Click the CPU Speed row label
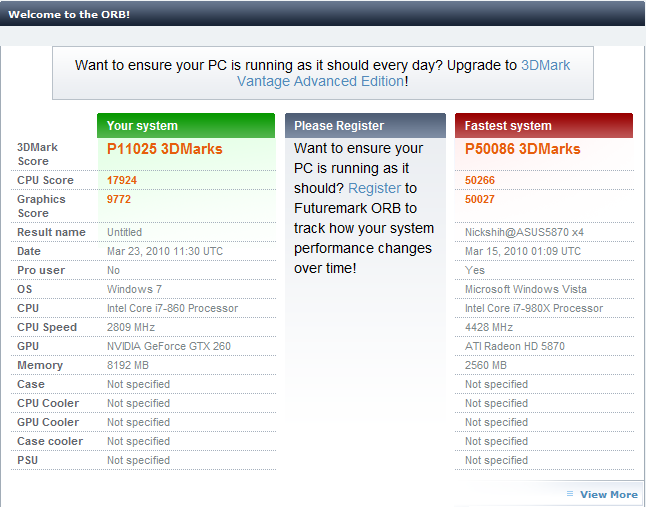This screenshot has height=507, width=646. coord(47,327)
